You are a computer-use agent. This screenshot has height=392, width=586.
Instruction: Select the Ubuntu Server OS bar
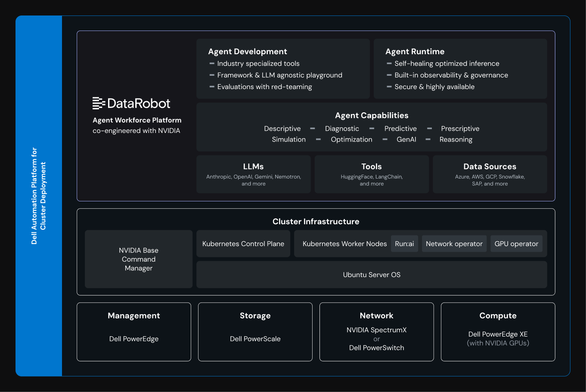click(x=372, y=275)
